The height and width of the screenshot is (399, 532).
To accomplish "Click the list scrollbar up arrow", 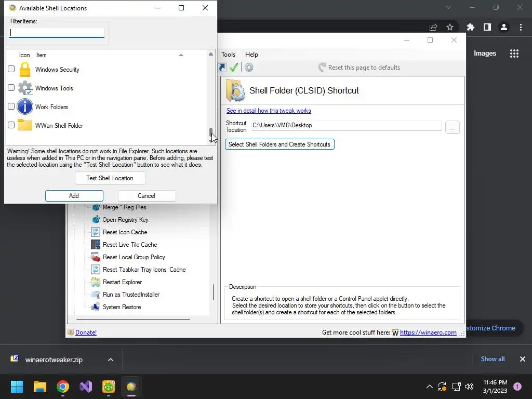I will [x=211, y=54].
